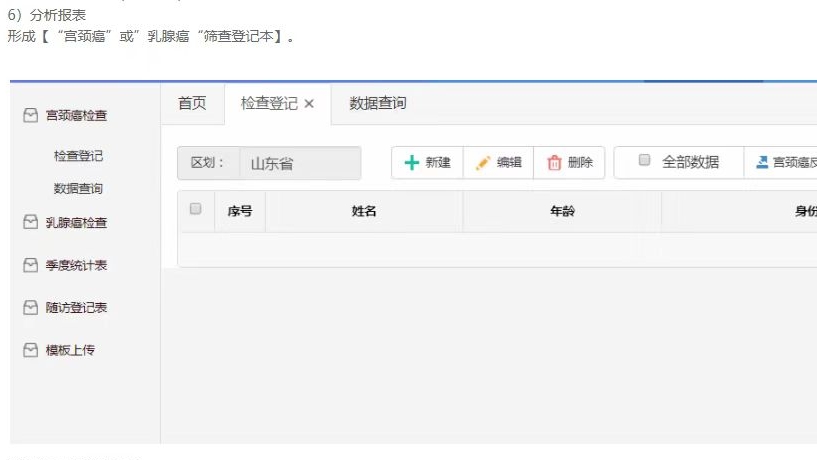Click the icon beside 模板上传
The image size is (817, 460).
[31, 351]
